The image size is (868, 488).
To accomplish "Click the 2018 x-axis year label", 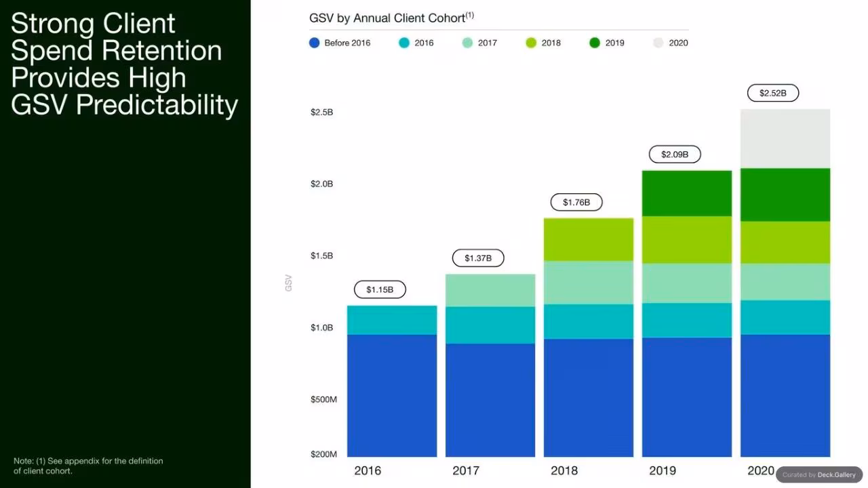I will pos(564,470).
